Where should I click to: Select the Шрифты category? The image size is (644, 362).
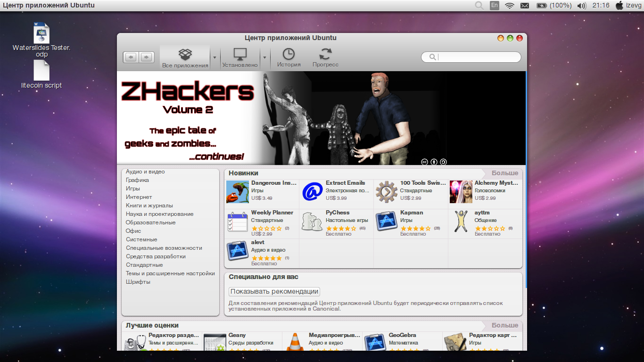138,282
